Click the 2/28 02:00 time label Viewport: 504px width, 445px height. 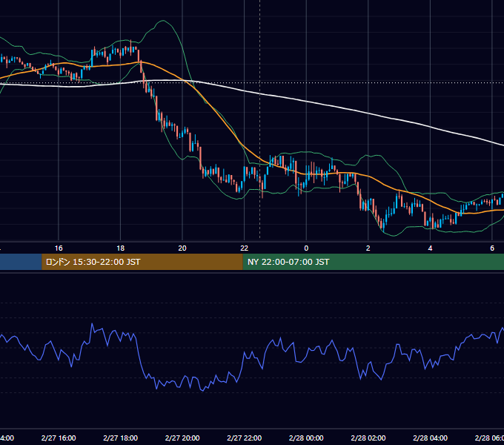368,438
